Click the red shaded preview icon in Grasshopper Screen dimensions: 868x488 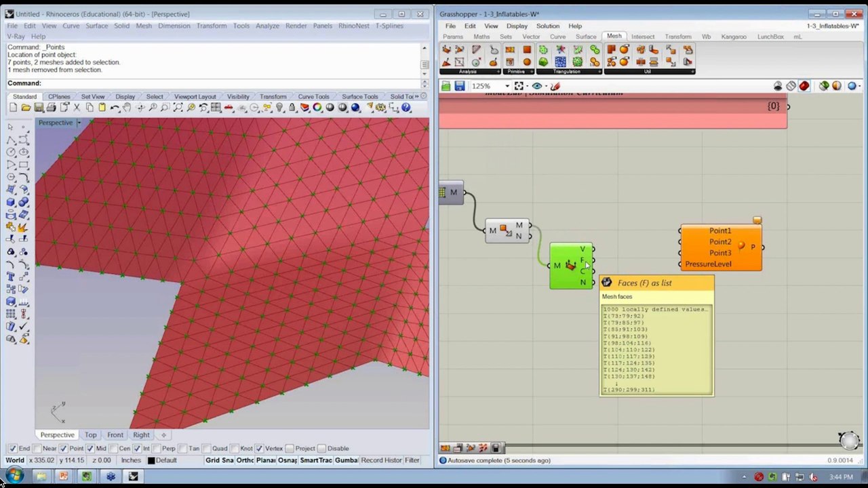tap(804, 86)
